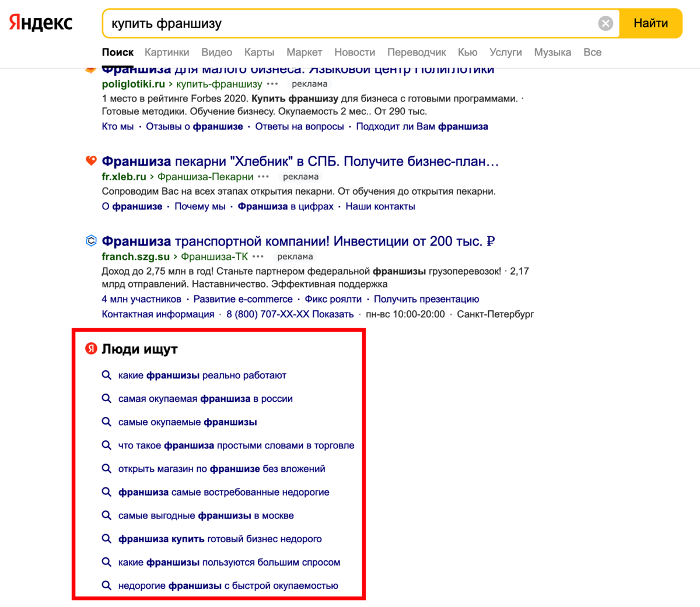The height and width of the screenshot is (607, 700).
Task: Search недорогие франшизы с быстрой окупаемостью
Action: [228, 585]
